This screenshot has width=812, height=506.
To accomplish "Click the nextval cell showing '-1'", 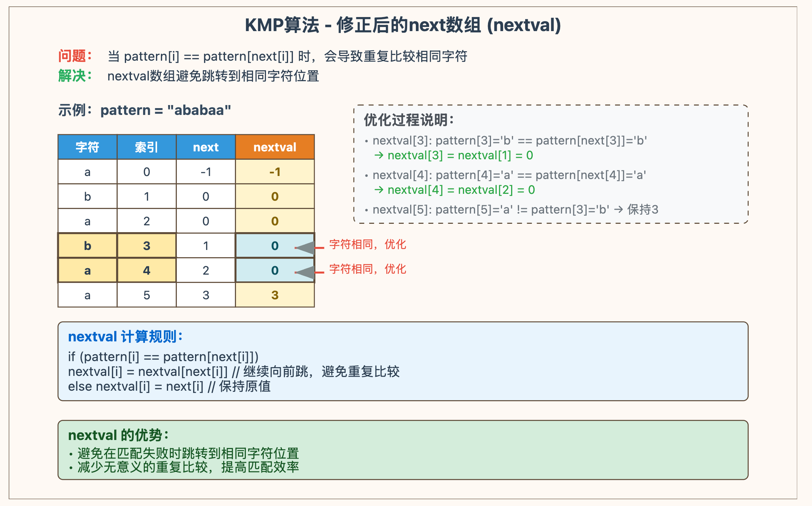I will click(275, 172).
